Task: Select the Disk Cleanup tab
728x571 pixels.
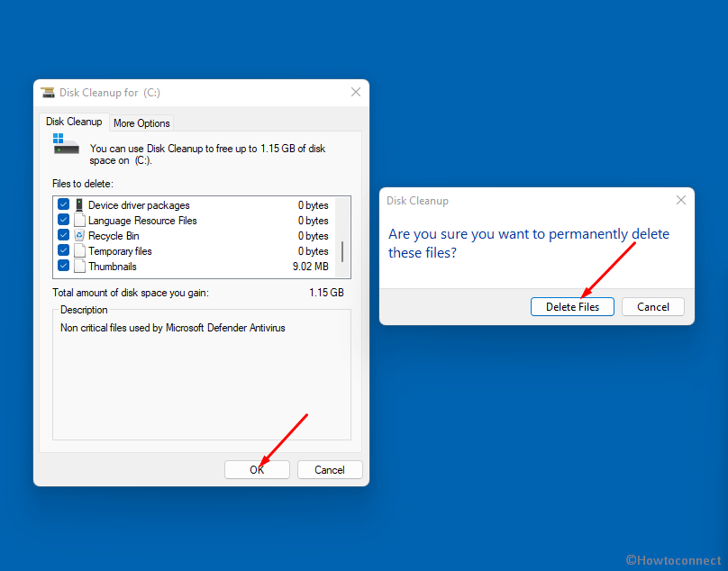Action: (74, 122)
